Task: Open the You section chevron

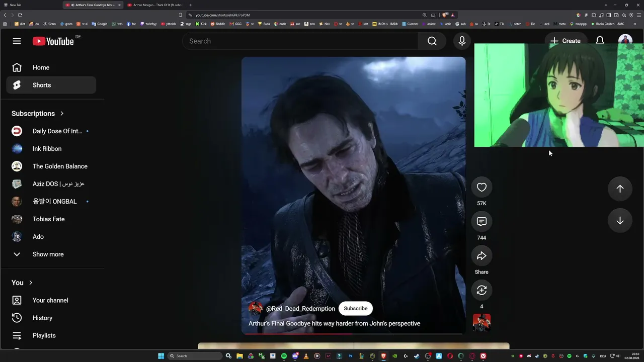Action: pyautogui.click(x=31, y=283)
